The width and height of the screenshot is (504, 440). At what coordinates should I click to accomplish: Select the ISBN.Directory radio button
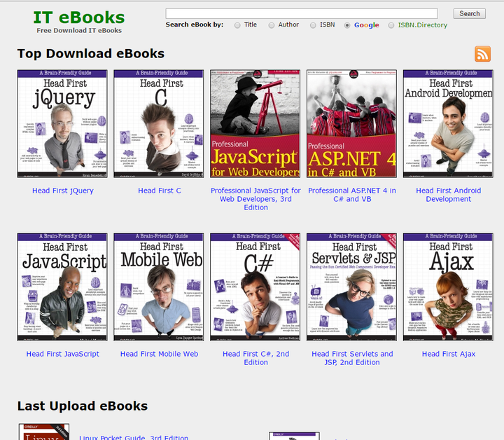391,25
